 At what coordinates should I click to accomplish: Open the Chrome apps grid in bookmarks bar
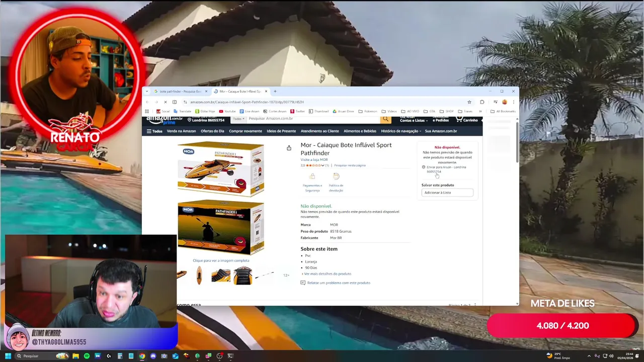coord(147,111)
